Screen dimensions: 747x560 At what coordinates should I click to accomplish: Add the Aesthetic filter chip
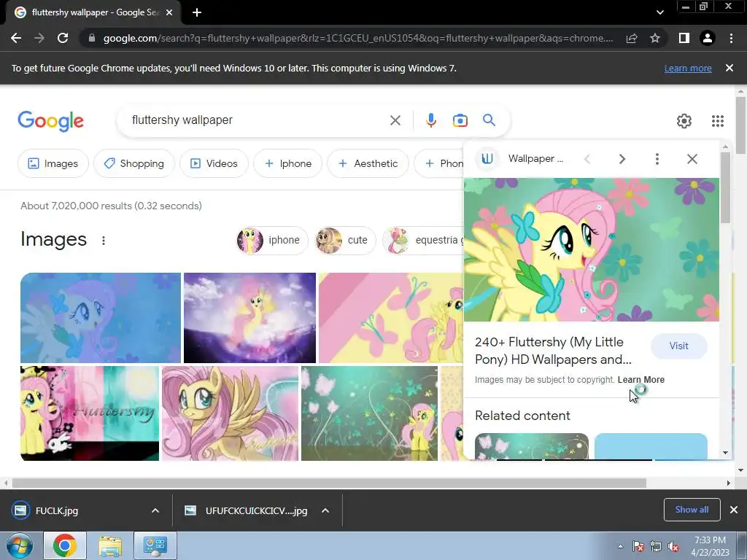click(x=368, y=163)
